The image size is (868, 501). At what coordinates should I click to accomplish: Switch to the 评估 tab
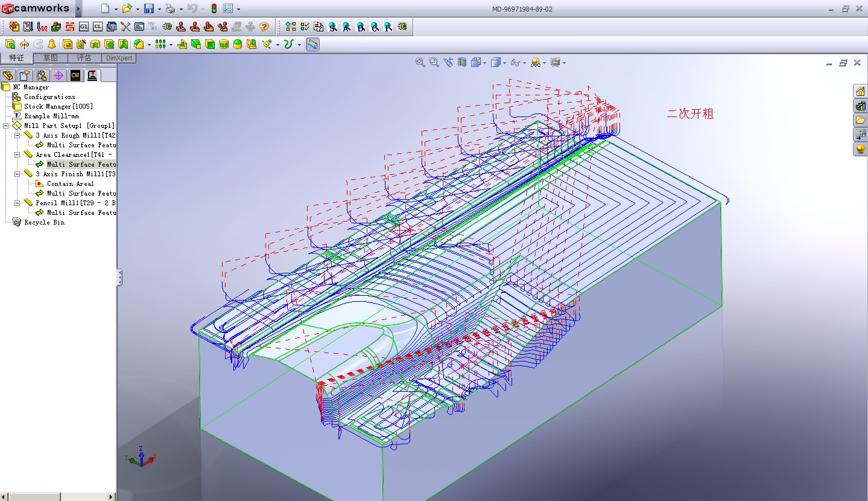(84, 58)
